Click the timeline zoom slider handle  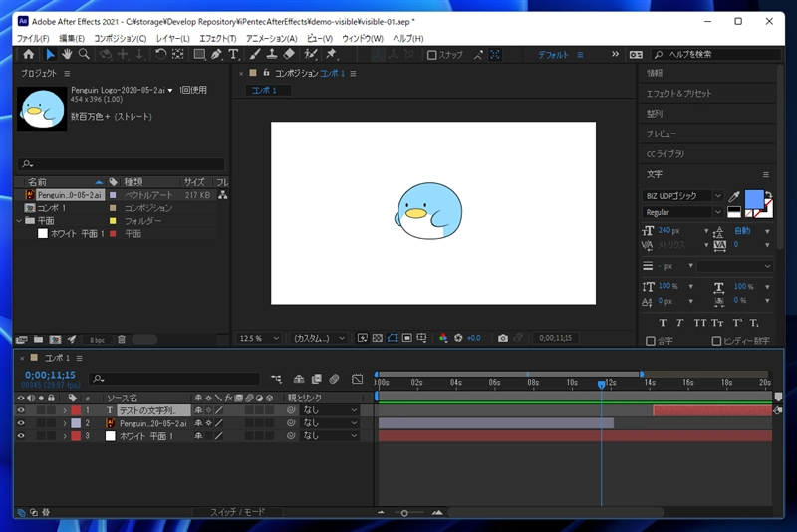pos(404,513)
